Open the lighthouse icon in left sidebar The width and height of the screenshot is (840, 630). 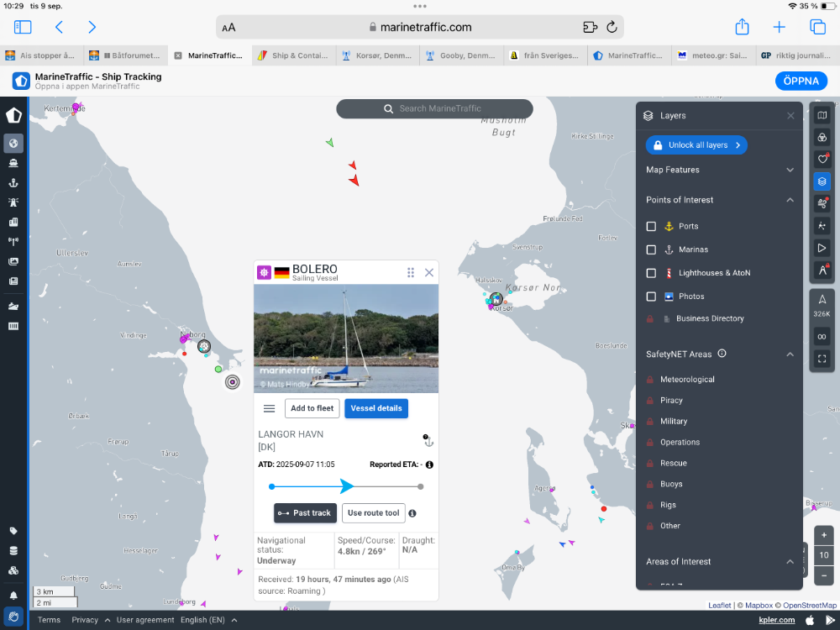13,202
